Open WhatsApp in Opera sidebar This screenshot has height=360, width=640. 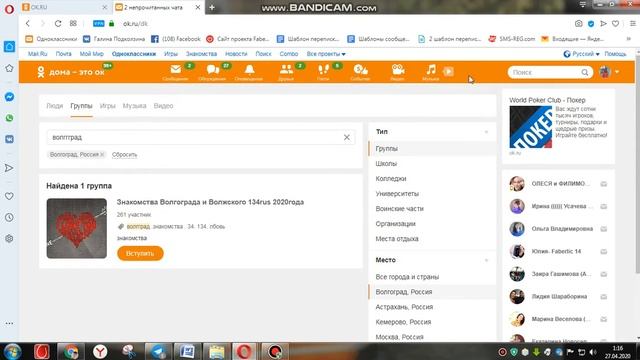(x=9, y=118)
